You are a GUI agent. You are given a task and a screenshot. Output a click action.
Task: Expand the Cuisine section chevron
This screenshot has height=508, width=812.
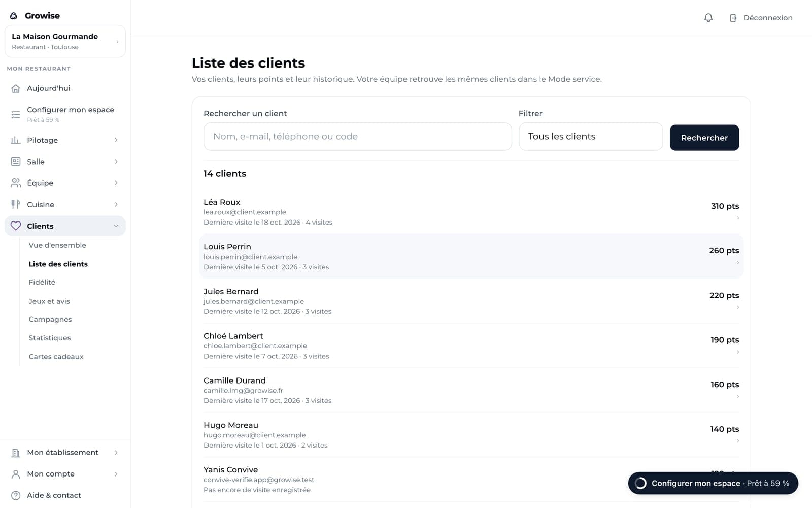pyautogui.click(x=116, y=204)
